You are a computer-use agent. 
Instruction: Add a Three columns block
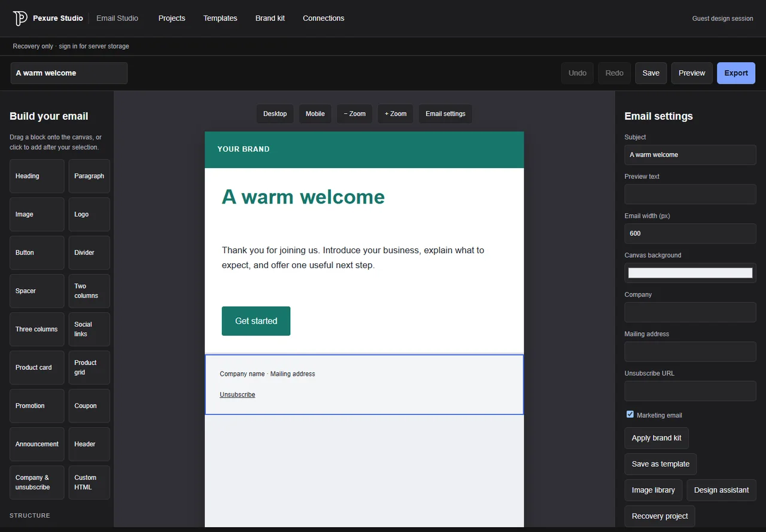pos(37,329)
